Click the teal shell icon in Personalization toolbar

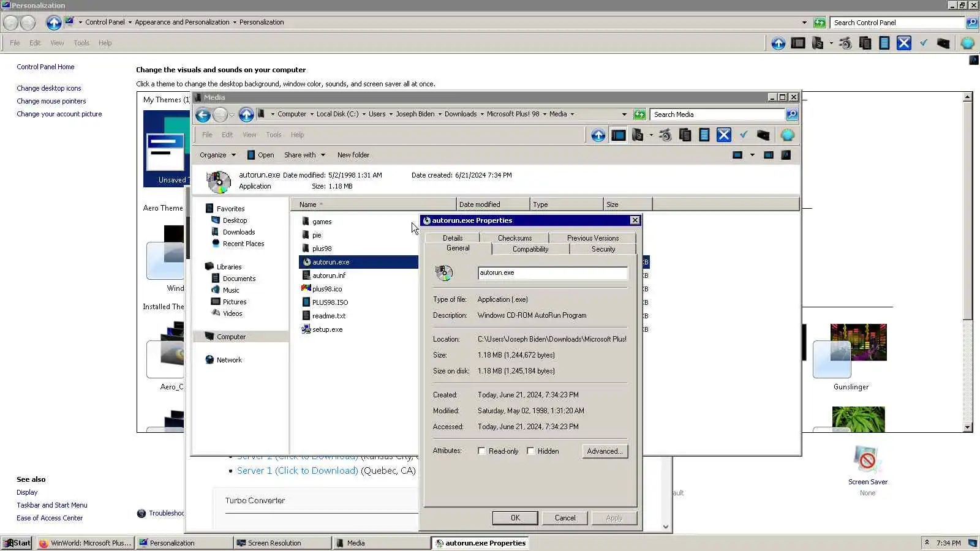[x=968, y=43]
